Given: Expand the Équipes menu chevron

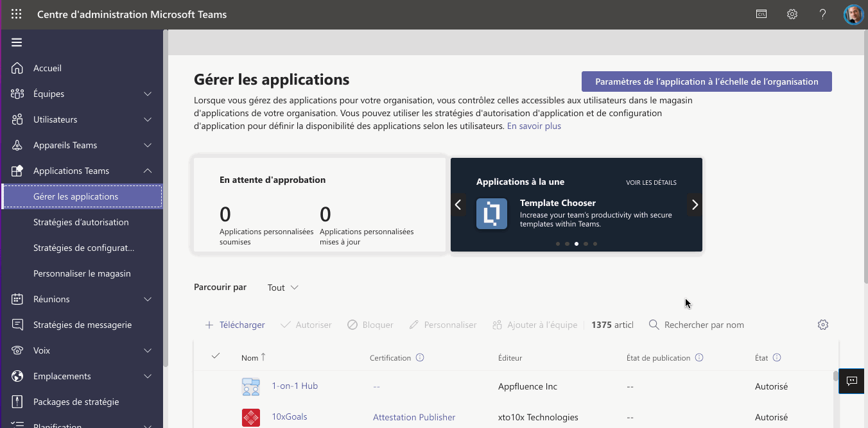Looking at the screenshot, I should point(148,94).
